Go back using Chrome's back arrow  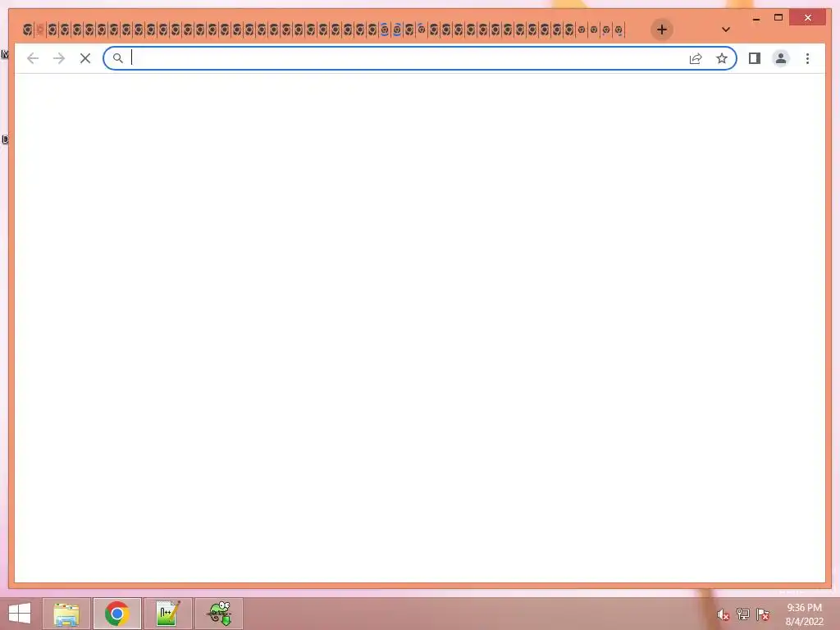click(33, 58)
